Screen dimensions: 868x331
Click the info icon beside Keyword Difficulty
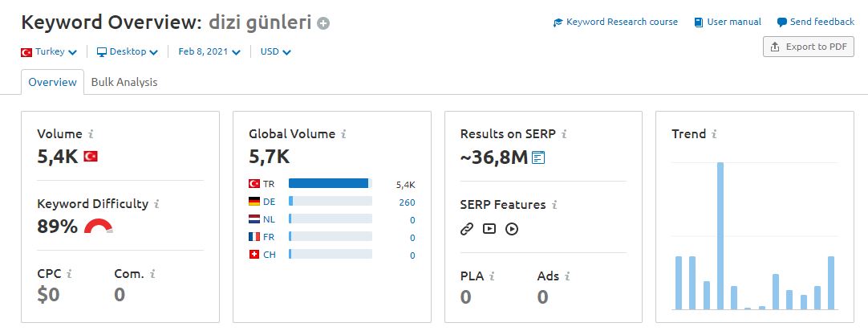pos(156,204)
